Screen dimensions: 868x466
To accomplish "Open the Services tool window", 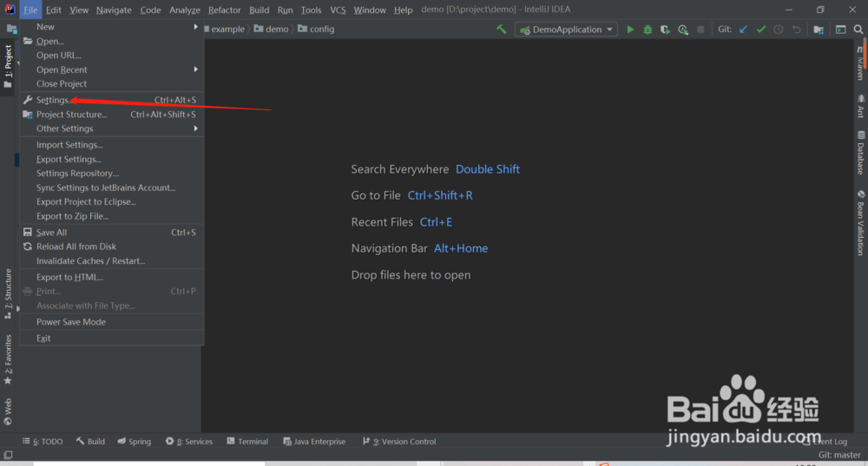I will pos(188,441).
